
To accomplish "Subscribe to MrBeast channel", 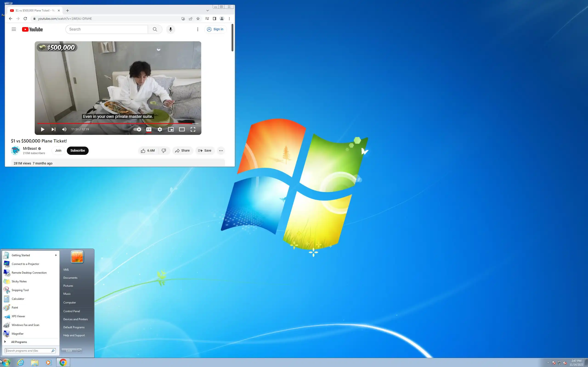I will [77, 150].
